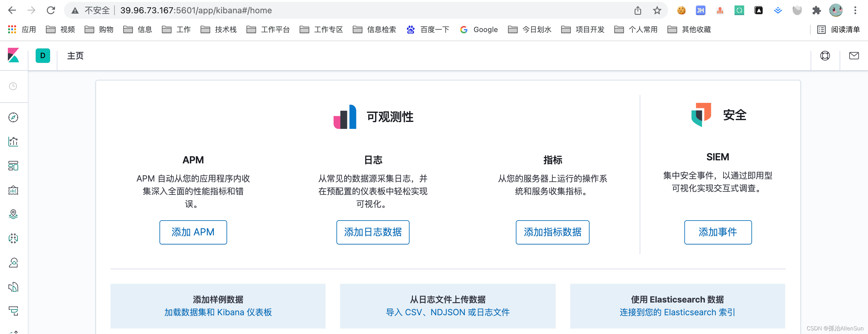
Task: Open Machine Learning from the sidebar icon
Action: pos(13,238)
